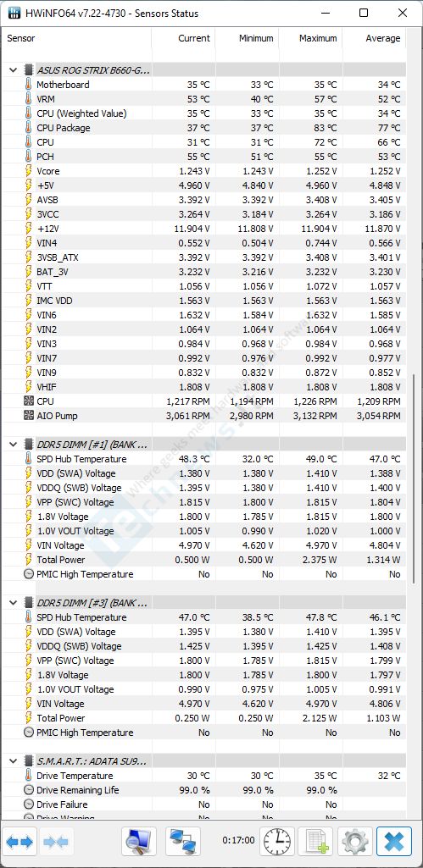
Task: Click the Maximum column header
Action: coord(310,38)
